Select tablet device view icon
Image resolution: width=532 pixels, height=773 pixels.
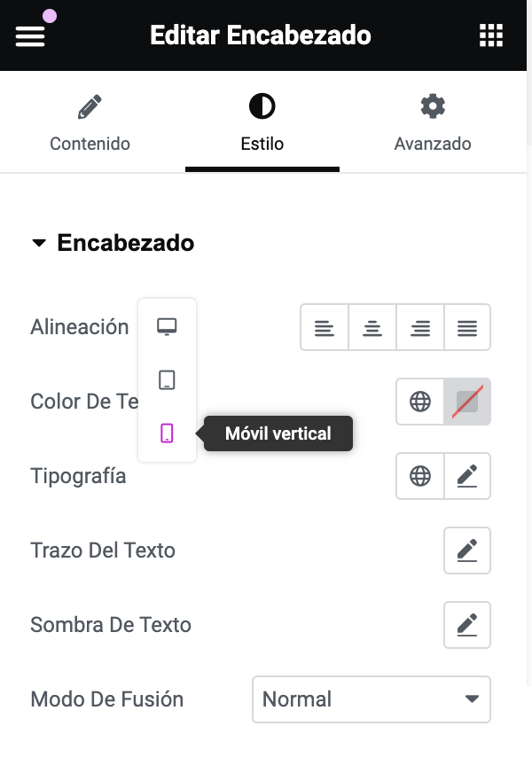[167, 380]
